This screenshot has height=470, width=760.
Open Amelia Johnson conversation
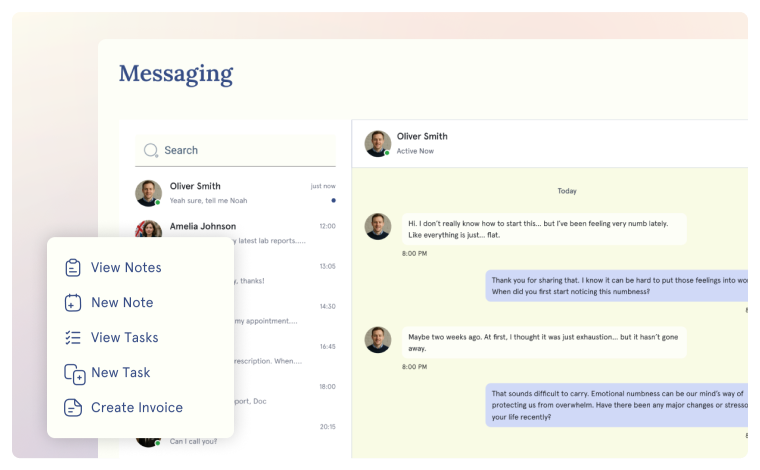[x=235, y=228]
